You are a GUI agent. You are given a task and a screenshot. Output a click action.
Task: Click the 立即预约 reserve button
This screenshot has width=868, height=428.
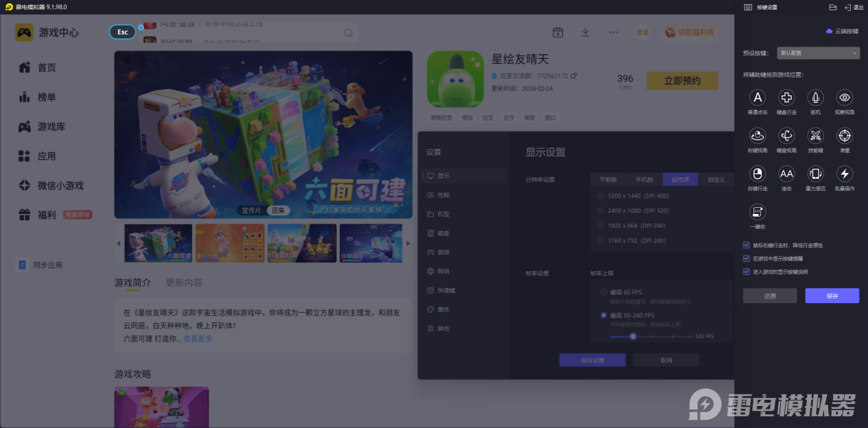pyautogui.click(x=682, y=80)
